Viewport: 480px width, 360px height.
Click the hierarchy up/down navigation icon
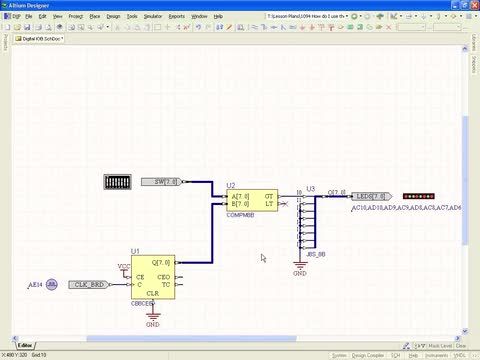(219, 27)
